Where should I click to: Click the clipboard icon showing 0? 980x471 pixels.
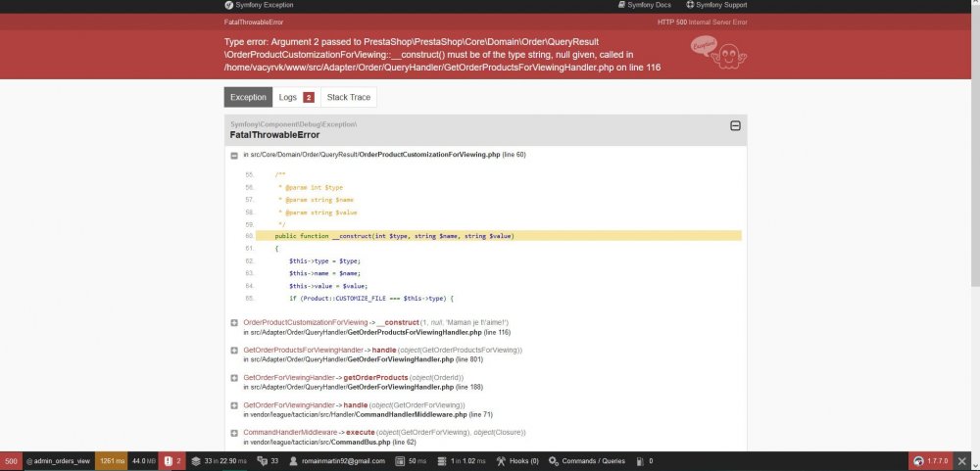click(x=639, y=461)
